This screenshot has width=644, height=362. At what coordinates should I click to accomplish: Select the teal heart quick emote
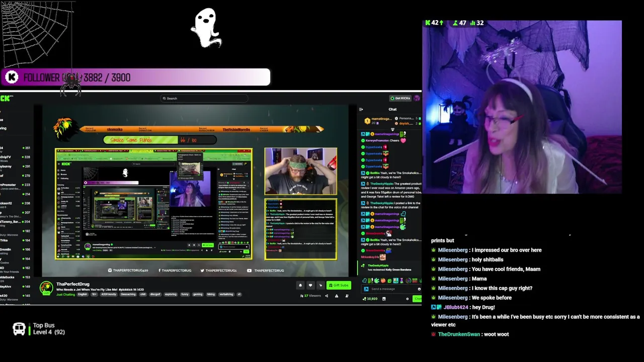364,281
